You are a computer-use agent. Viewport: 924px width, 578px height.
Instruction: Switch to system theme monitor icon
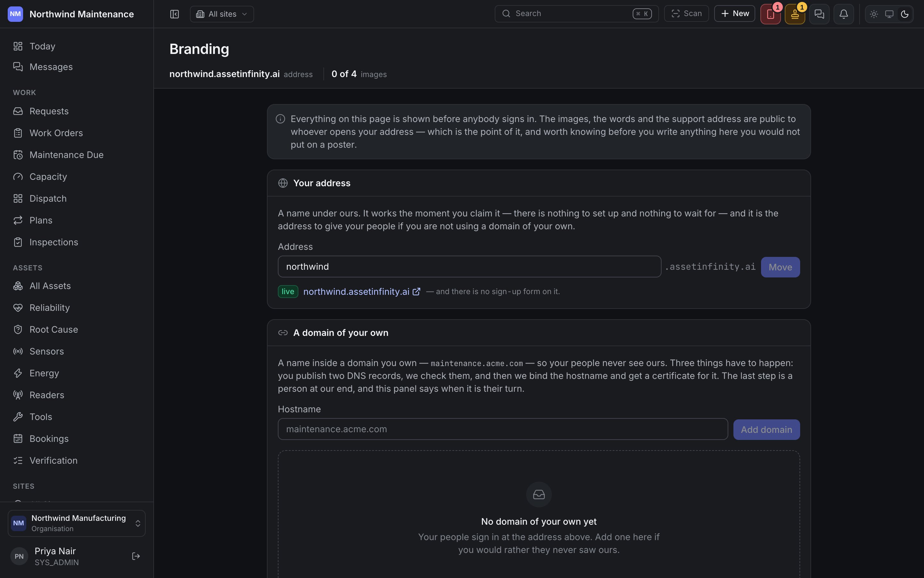[x=889, y=14]
